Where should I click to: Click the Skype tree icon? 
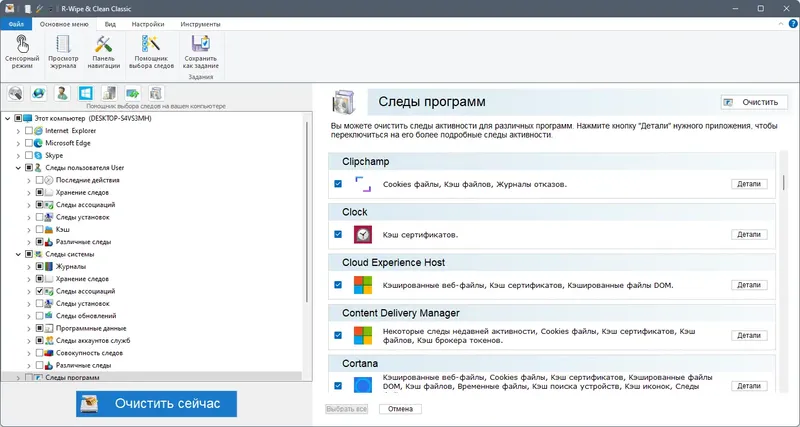[x=39, y=155]
